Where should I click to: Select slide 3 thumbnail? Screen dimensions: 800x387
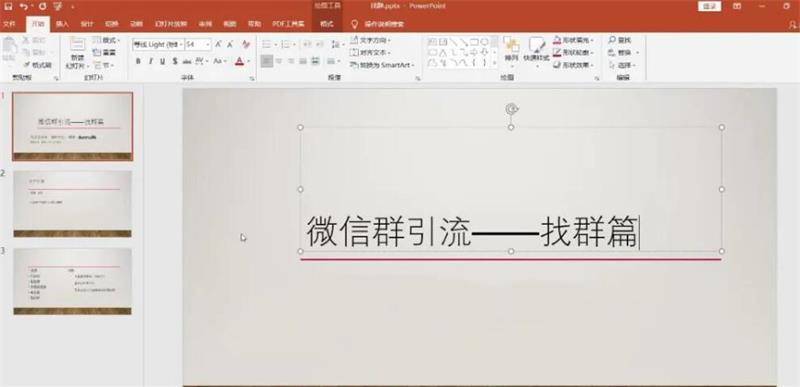72,281
